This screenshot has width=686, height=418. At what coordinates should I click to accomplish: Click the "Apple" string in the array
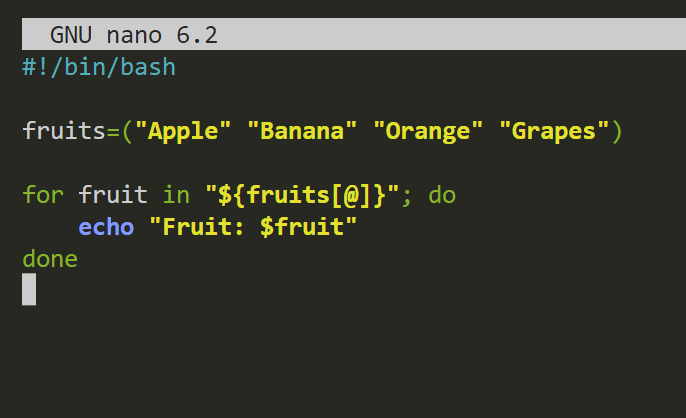tap(183, 131)
